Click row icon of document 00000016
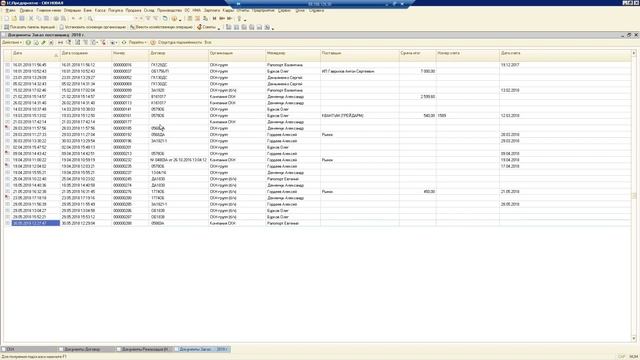640x360 pixels. (x=7, y=65)
